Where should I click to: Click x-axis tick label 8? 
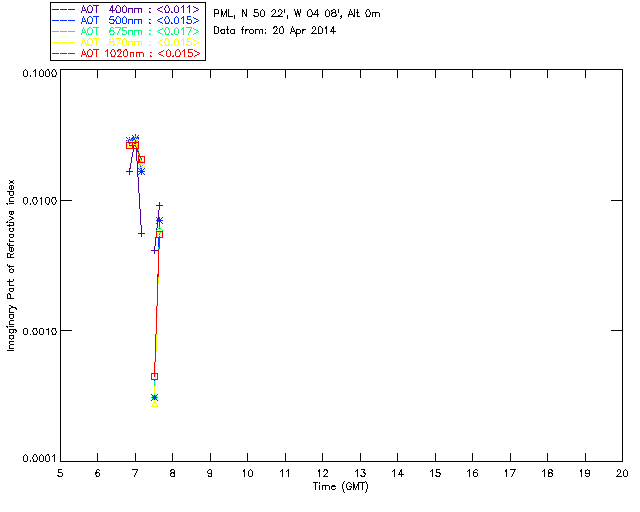(172, 473)
